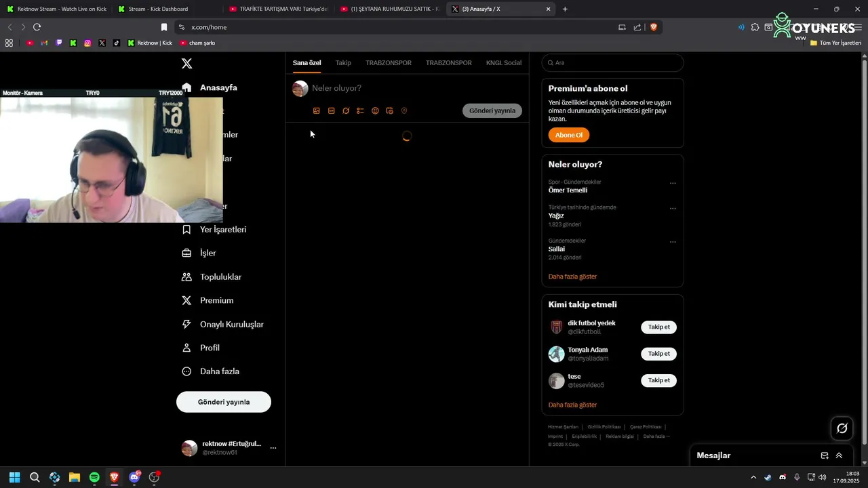The width and height of the screenshot is (868, 488).
Task: Expand the Mesajlar drawer with double chevron
Action: pos(840,455)
